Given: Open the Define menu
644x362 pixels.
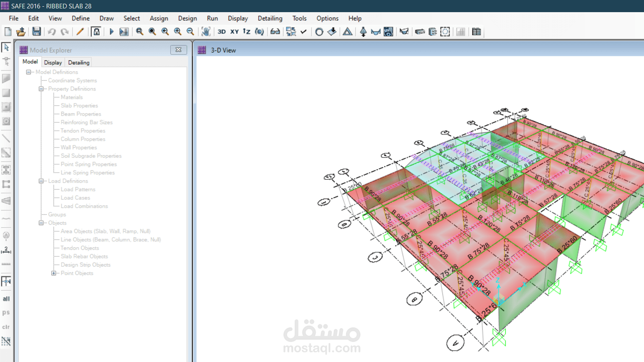Looking at the screenshot, I should [x=80, y=18].
